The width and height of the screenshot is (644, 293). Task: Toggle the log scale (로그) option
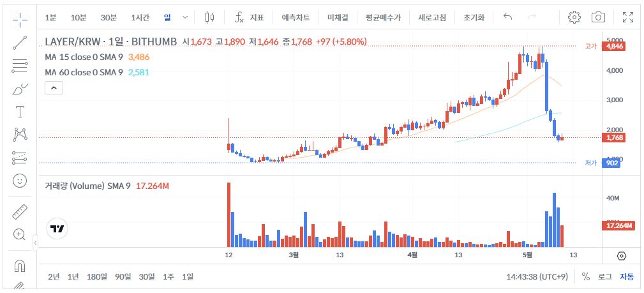(x=604, y=276)
